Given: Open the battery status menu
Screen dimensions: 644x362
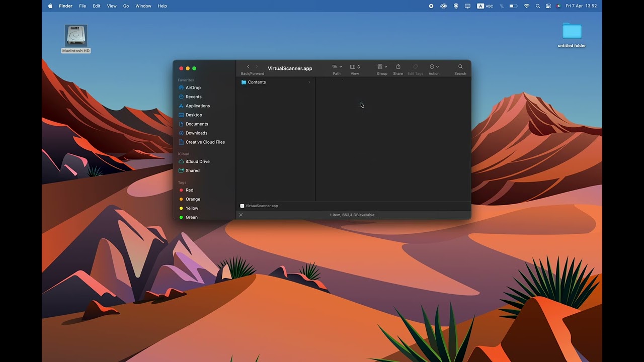Looking at the screenshot, I should (513, 6).
